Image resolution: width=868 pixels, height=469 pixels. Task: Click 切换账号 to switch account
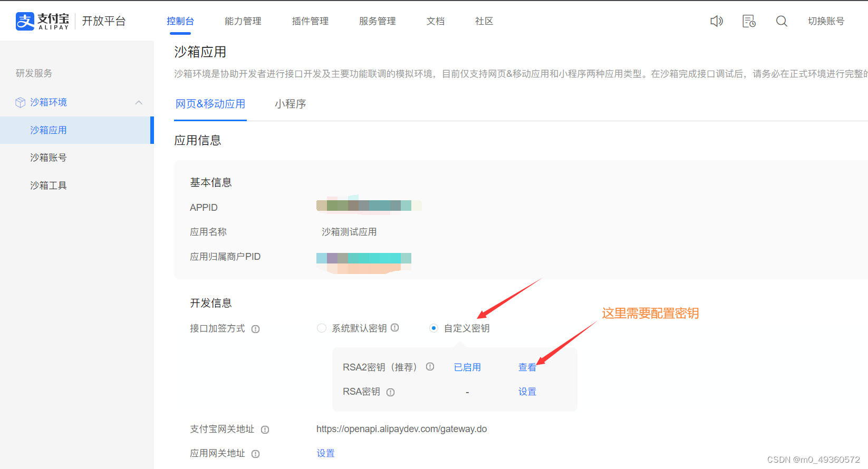tap(826, 21)
